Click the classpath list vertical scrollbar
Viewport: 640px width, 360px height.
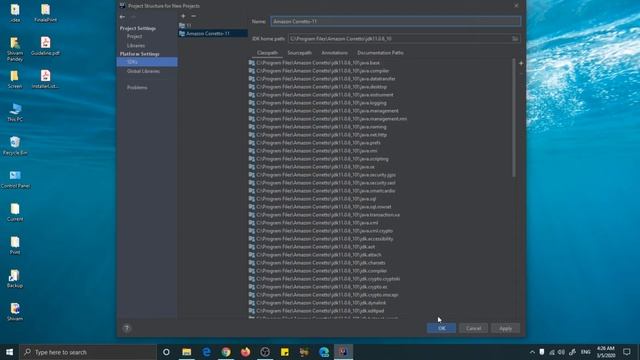(513, 118)
